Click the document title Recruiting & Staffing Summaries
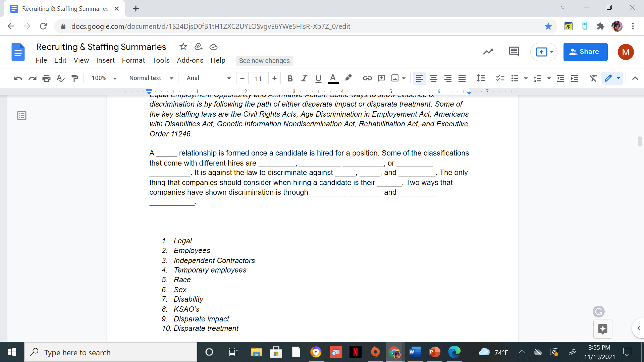The width and height of the screenshot is (644, 362). [101, 47]
